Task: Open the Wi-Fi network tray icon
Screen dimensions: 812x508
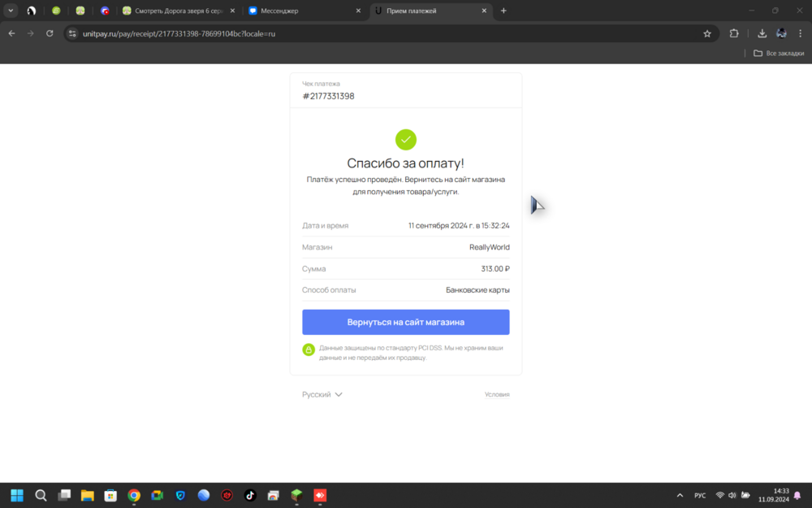Action: click(x=719, y=496)
